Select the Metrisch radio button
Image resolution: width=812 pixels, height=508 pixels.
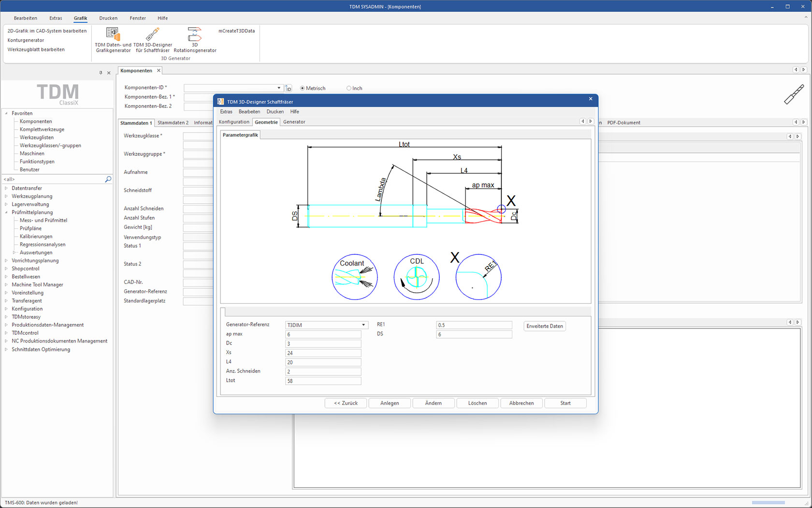pyautogui.click(x=303, y=89)
